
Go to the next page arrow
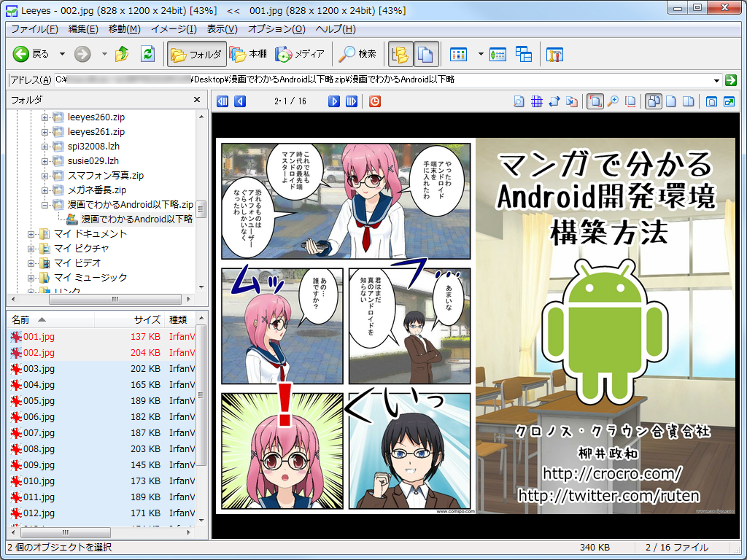tap(334, 101)
